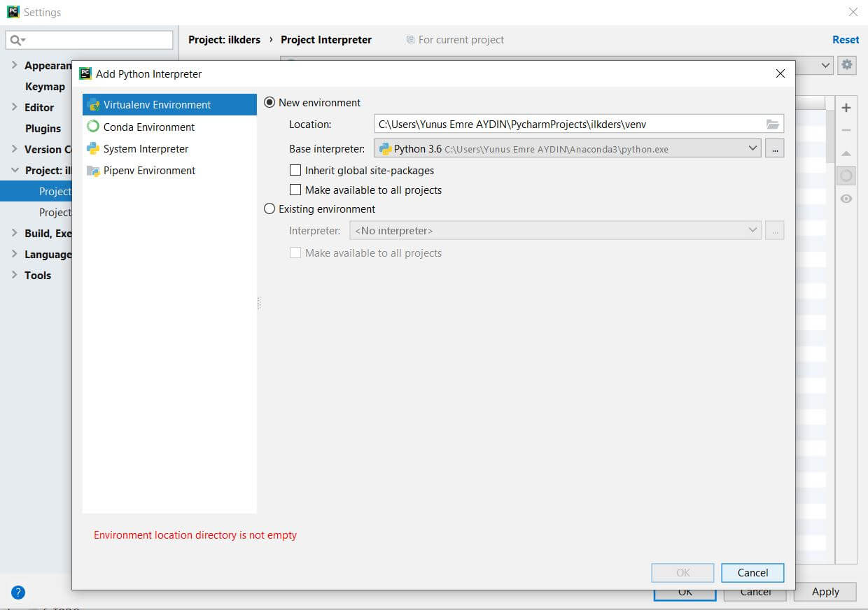Click selected Project Interpreter tree item
Image resolution: width=868 pixels, height=610 pixels.
click(36, 191)
